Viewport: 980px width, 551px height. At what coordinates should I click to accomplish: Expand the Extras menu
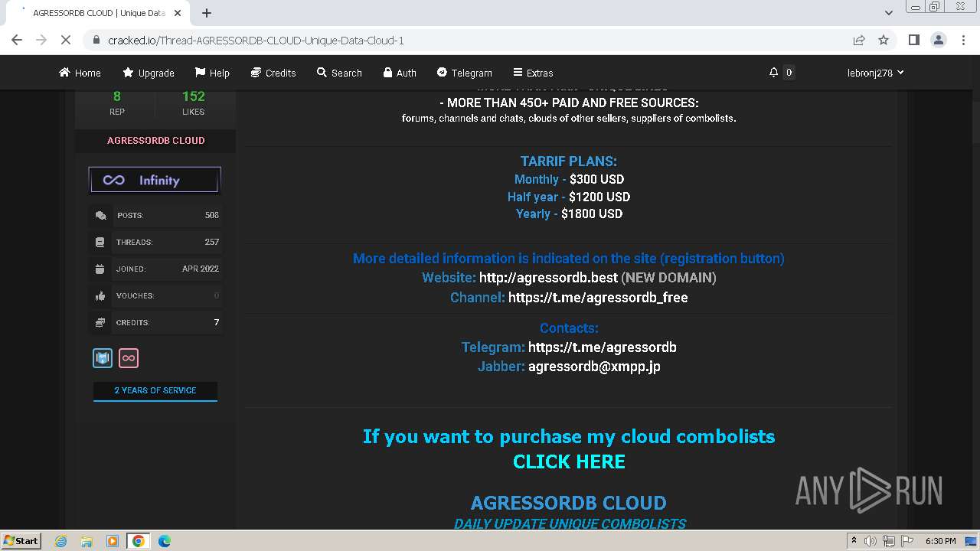pos(533,73)
